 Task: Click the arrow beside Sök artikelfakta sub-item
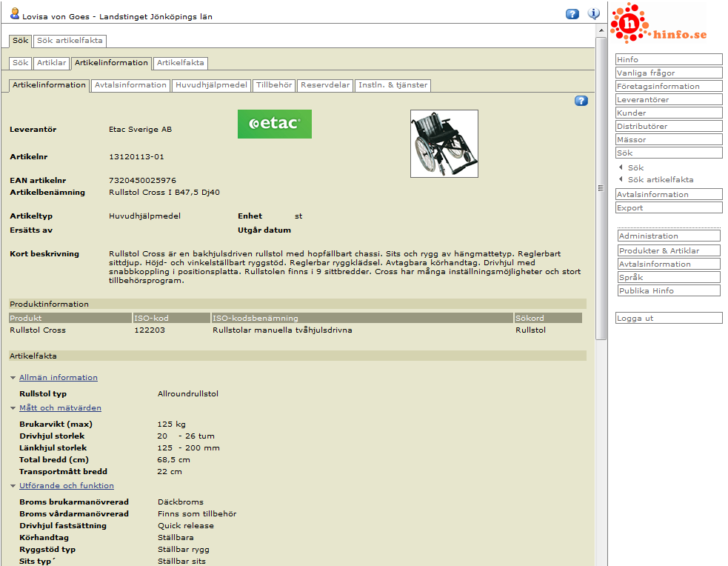[x=621, y=179]
